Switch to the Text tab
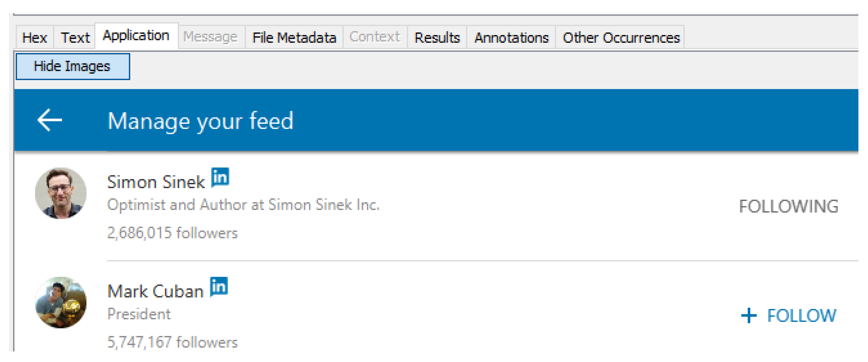868x362 pixels. click(x=75, y=37)
